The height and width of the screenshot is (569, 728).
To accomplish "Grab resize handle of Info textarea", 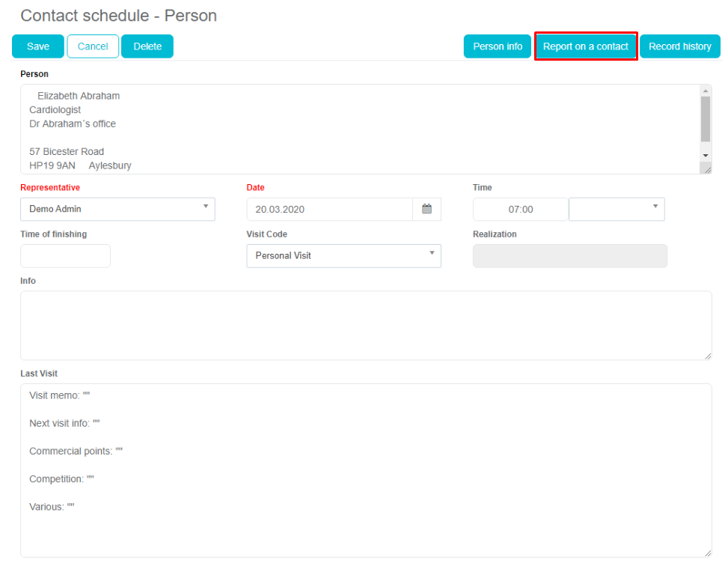I will click(707, 356).
